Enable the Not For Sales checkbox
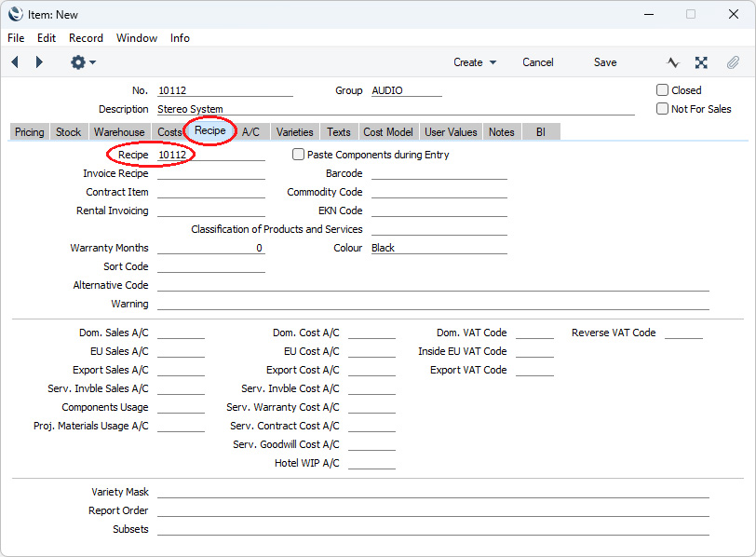 tap(663, 109)
